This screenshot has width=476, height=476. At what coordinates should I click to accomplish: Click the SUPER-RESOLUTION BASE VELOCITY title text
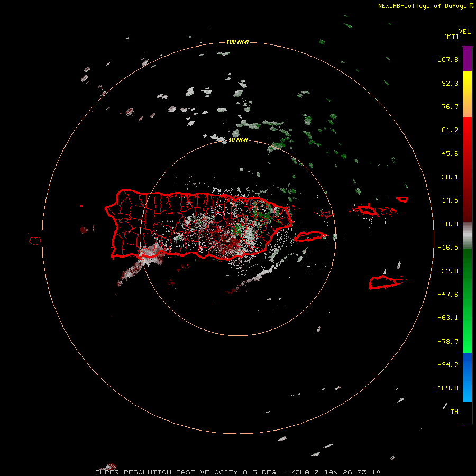(x=167, y=472)
